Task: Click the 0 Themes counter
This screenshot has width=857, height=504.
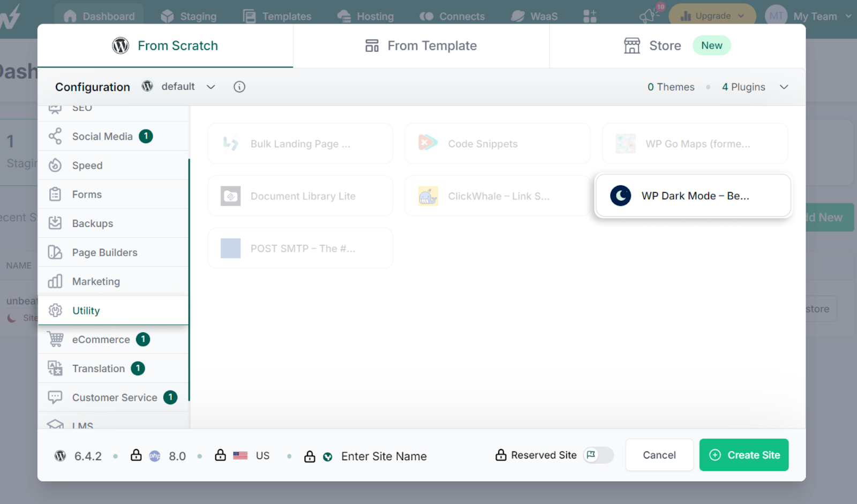Action: pos(671,87)
